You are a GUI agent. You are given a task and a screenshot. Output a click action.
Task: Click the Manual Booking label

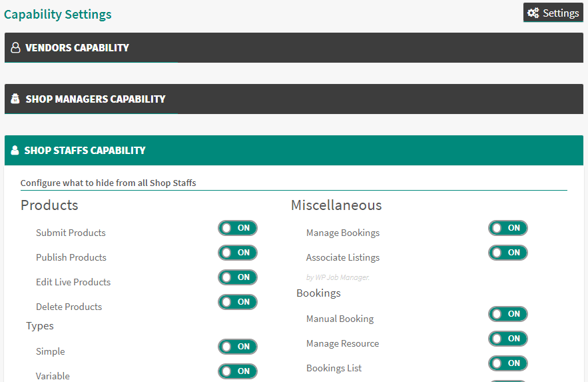click(x=340, y=319)
